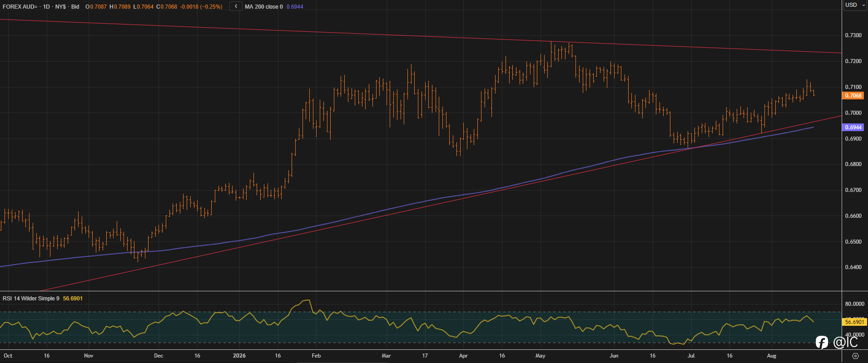Open the USD currency dropdown
The image size is (868, 363).
(x=855, y=5)
